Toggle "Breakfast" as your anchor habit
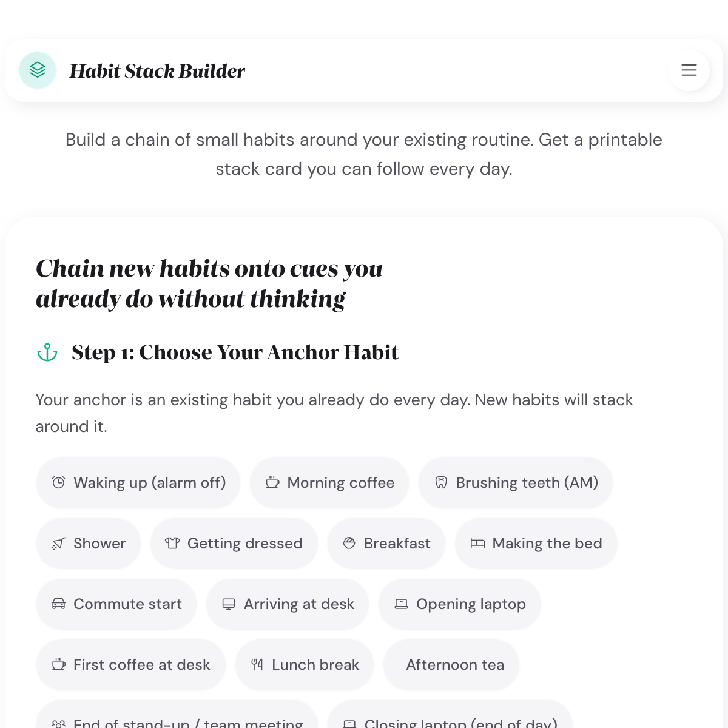Image resolution: width=728 pixels, height=728 pixels. click(x=386, y=543)
